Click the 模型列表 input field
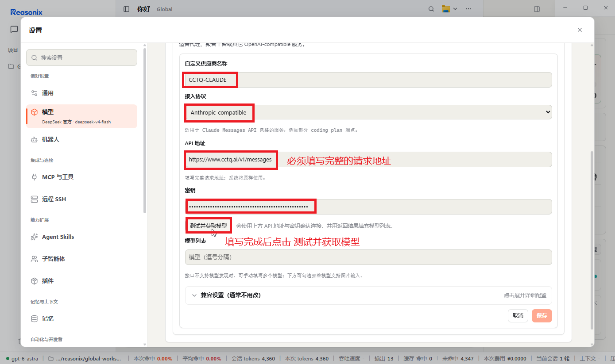This screenshot has height=364, width=615. point(368,257)
